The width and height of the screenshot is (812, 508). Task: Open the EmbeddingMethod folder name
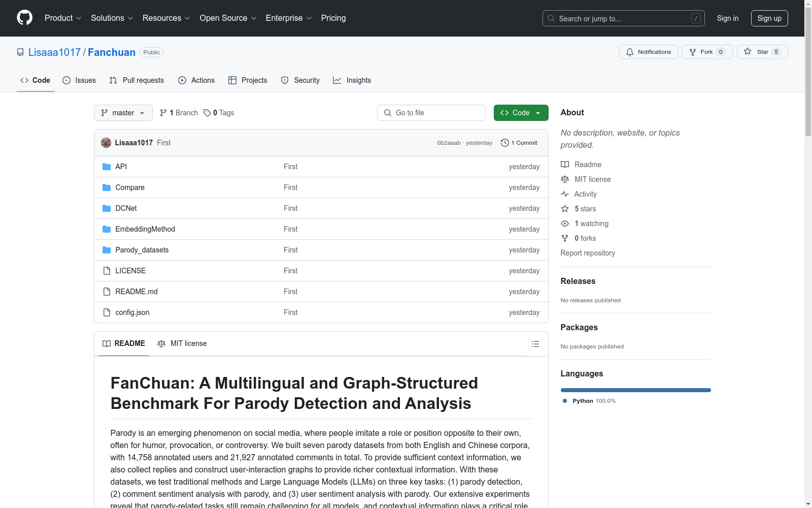tap(145, 229)
